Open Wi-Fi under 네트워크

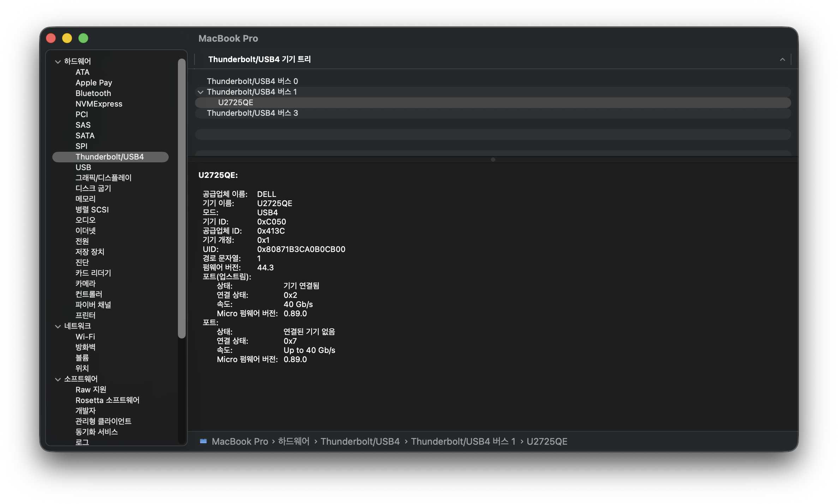(x=85, y=337)
